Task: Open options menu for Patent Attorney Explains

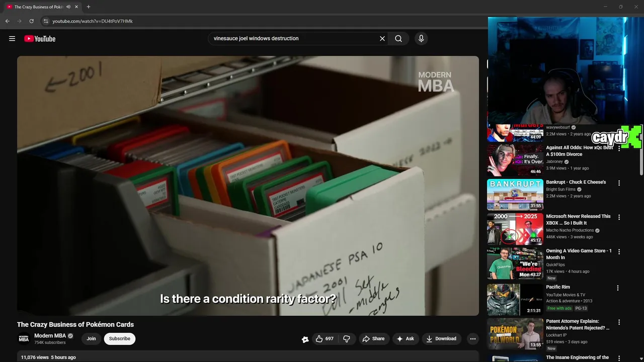Action: coord(619,322)
